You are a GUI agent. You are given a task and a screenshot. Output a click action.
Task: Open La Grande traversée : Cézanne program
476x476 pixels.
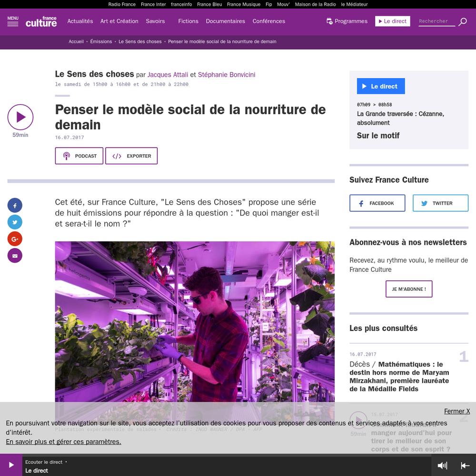pos(400,118)
